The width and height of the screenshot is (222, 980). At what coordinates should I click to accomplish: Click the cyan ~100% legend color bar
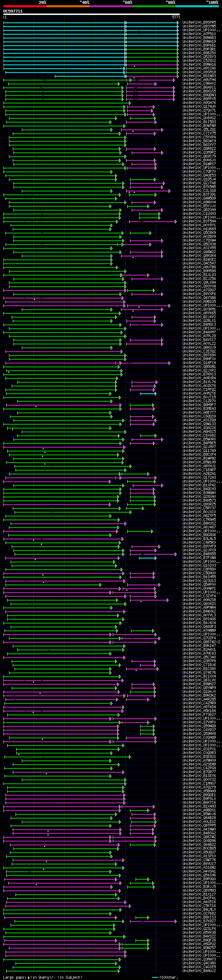point(197,6)
